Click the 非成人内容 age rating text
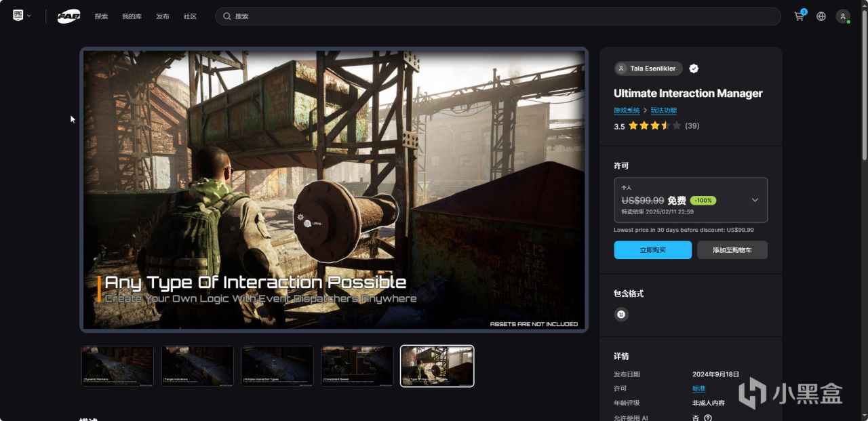 [x=709, y=403]
